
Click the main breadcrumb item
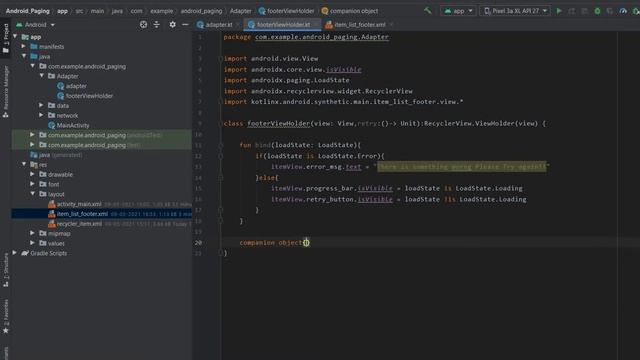click(x=97, y=11)
